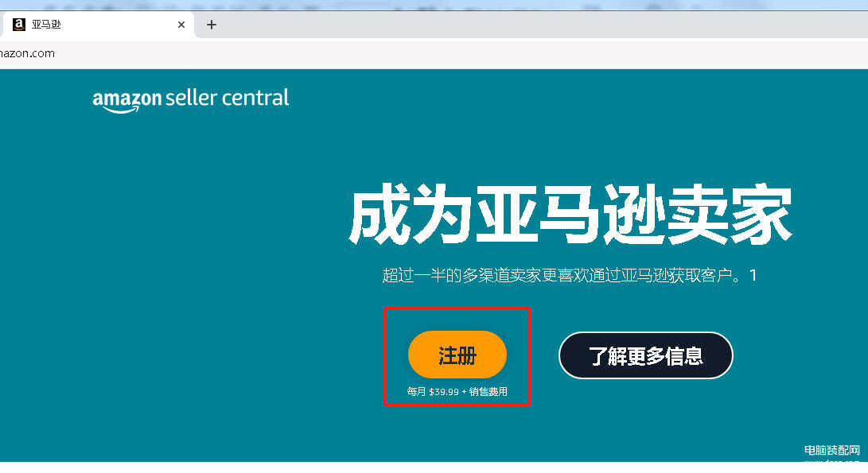Click the Amazon favicon in the browser tab
Screen dimensions: 868x473
click(19, 25)
